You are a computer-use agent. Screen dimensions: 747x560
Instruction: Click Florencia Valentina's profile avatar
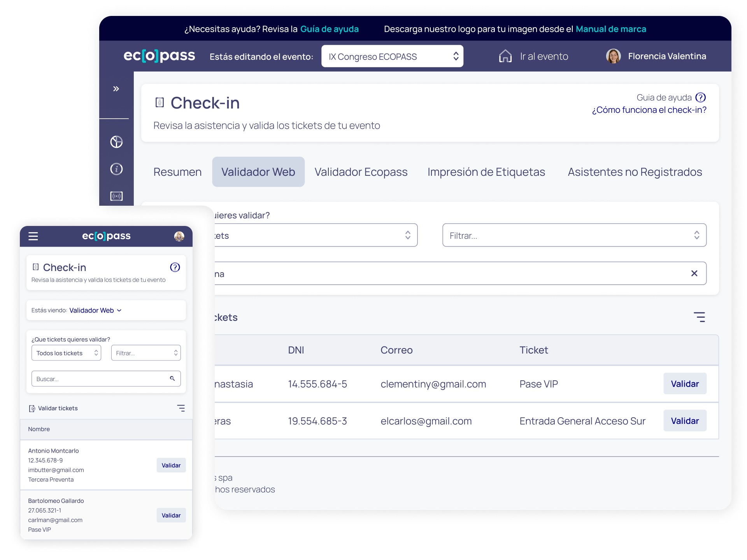tap(614, 56)
